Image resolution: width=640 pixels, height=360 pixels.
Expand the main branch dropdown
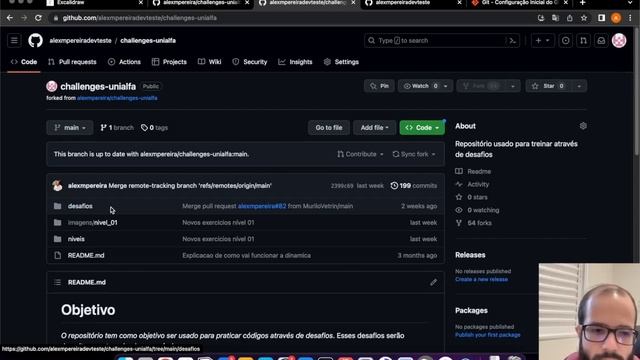point(70,128)
